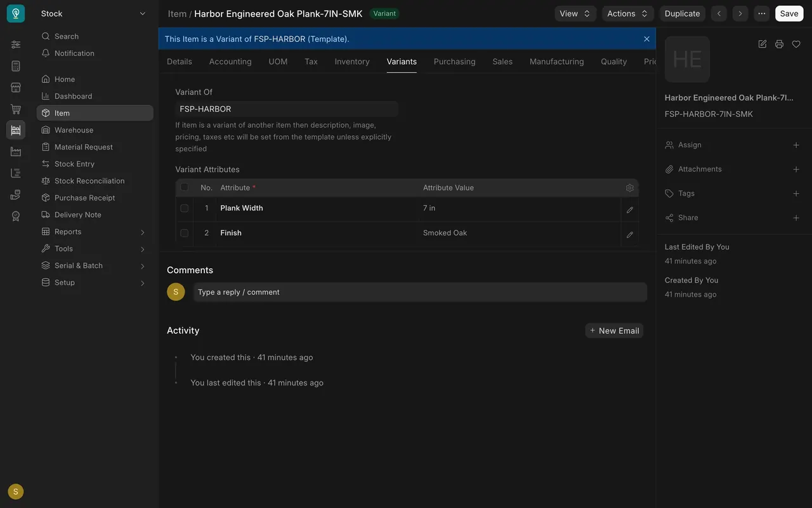This screenshot has height=508, width=812.
Task: Open the Actions dropdown
Action: [x=628, y=13]
